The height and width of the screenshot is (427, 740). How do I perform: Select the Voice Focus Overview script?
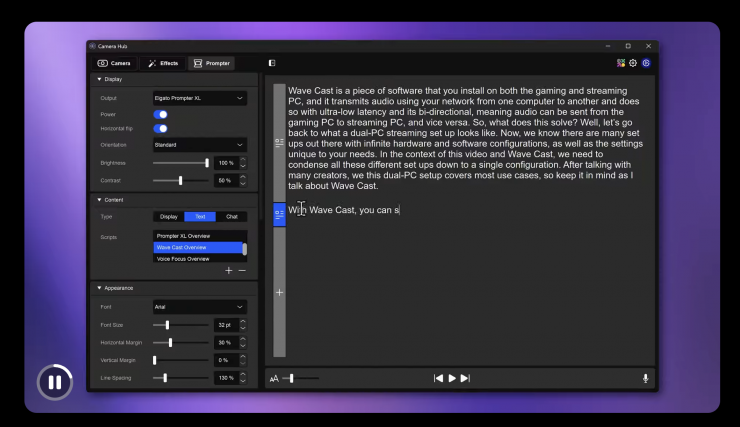[197, 259]
